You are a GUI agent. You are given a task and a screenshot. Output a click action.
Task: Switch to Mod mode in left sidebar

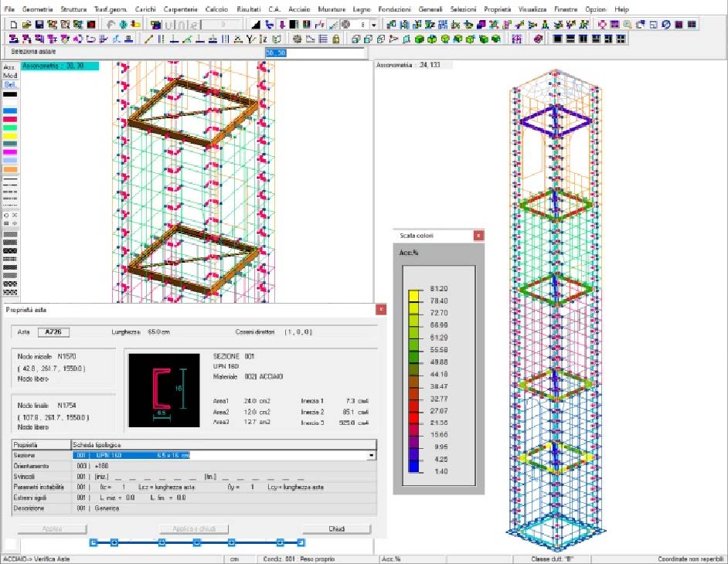click(x=10, y=76)
